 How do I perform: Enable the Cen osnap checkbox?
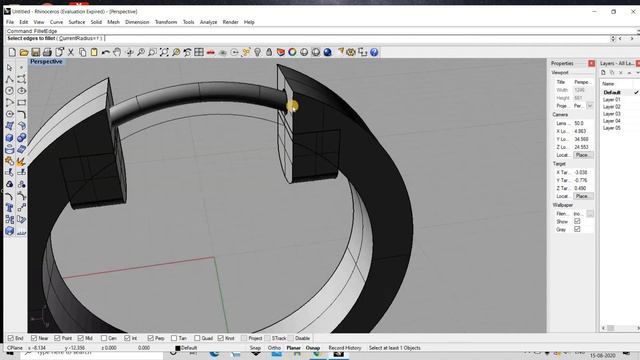pyautogui.click(x=104, y=338)
